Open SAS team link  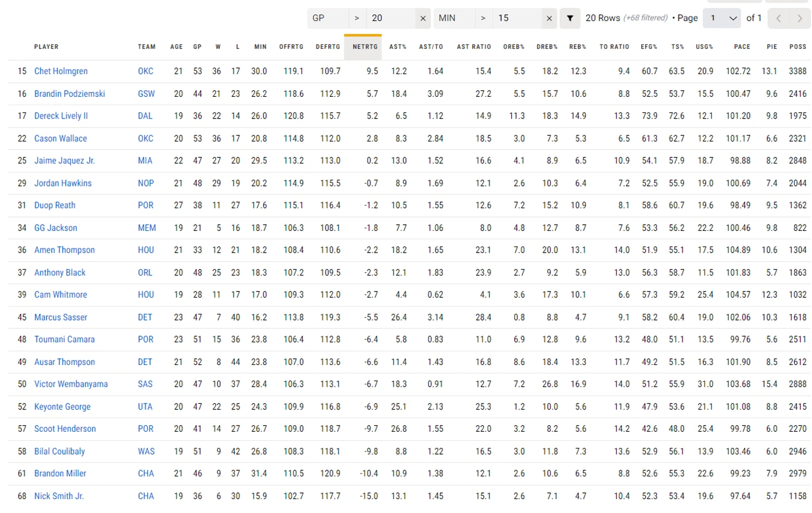[145, 384]
